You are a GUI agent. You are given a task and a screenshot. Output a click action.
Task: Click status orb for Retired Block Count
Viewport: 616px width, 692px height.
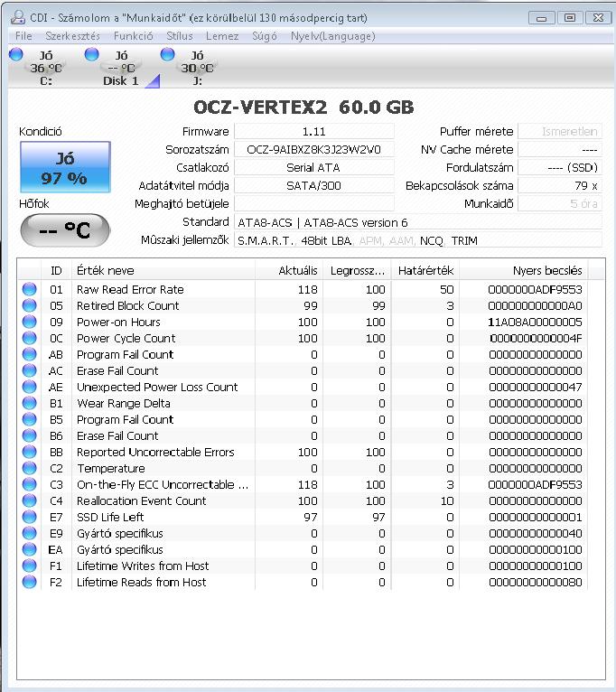pos(29,305)
